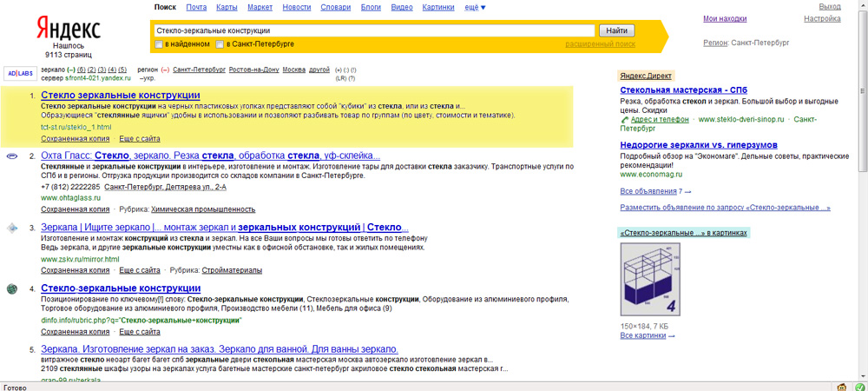
Task: Open the Охта Гласс result title
Action: tap(210, 156)
